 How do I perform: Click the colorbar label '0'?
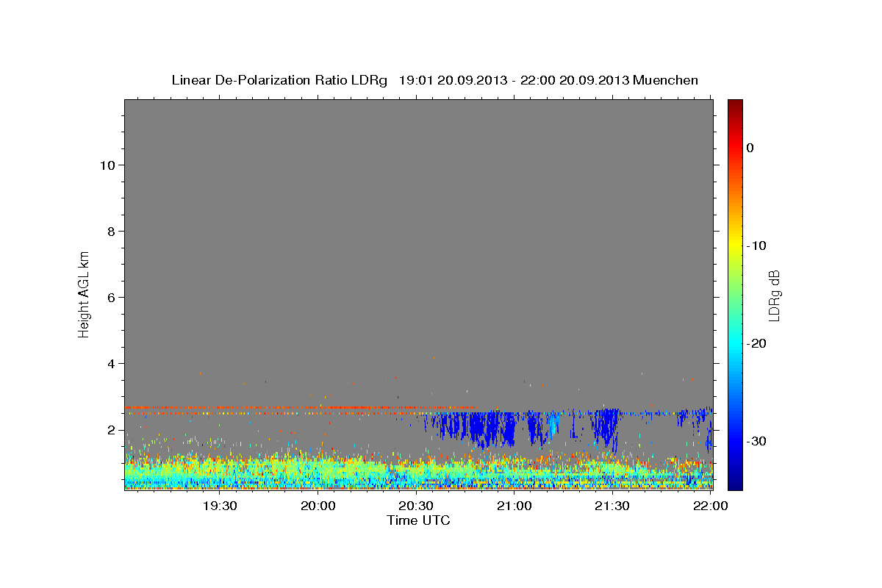tap(750, 148)
